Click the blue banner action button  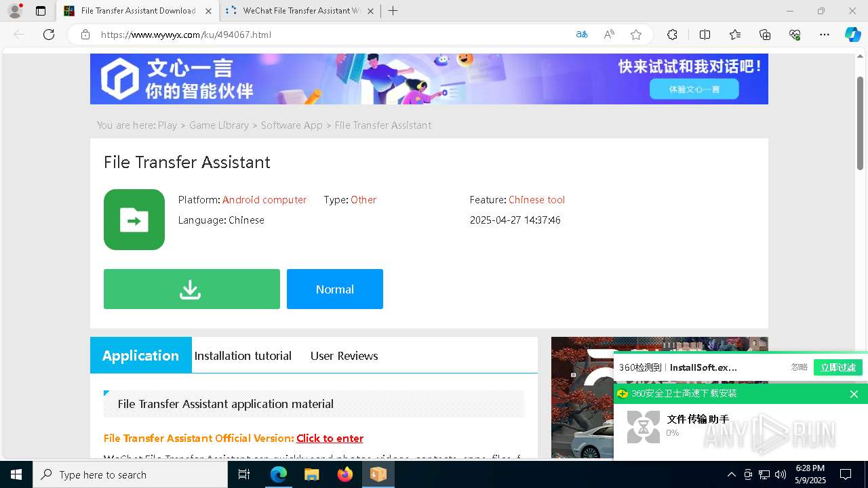point(694,89)
